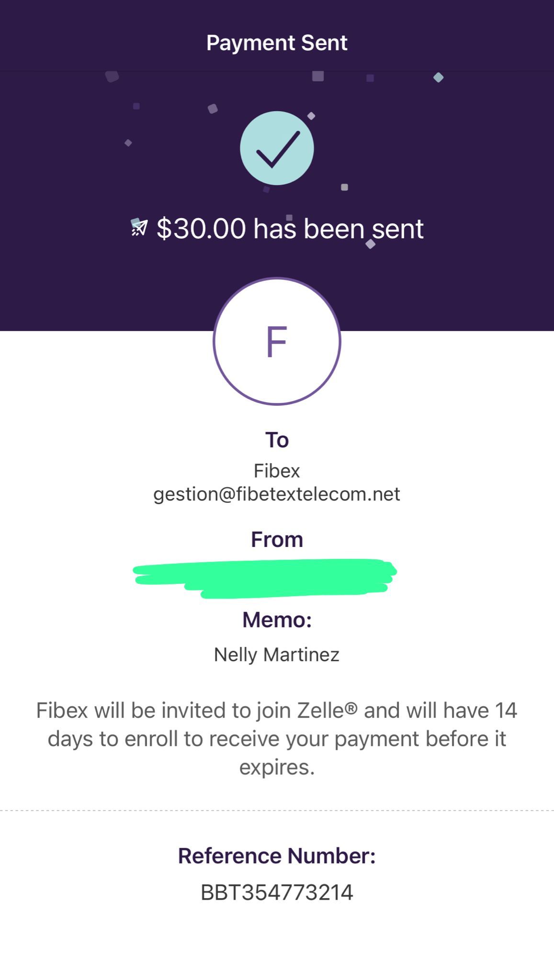The height and width of the screenshot is (980, 554).
Task: Select the Nelly Martinez memo text
Action: (277, 655)
